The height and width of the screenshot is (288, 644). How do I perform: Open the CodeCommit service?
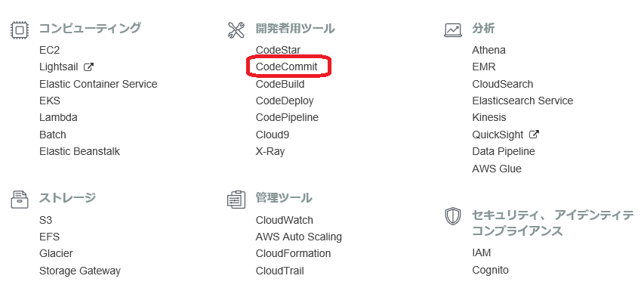[x=287, y=67]
